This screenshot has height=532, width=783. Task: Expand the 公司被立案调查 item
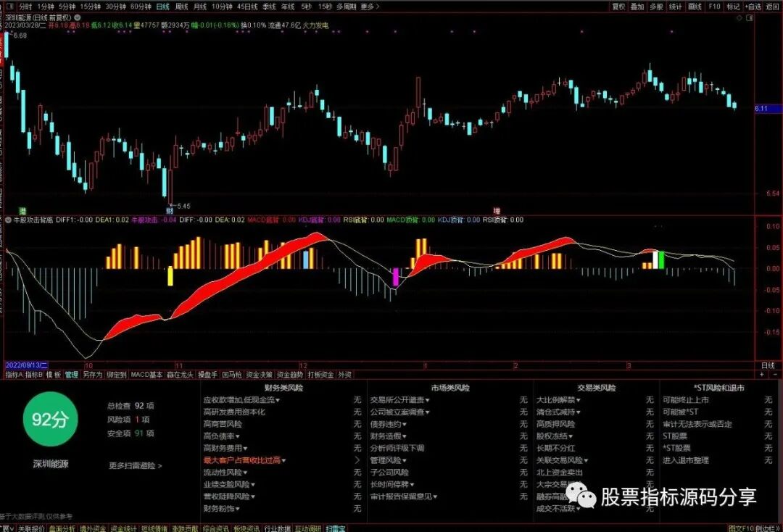coord(400,412)
